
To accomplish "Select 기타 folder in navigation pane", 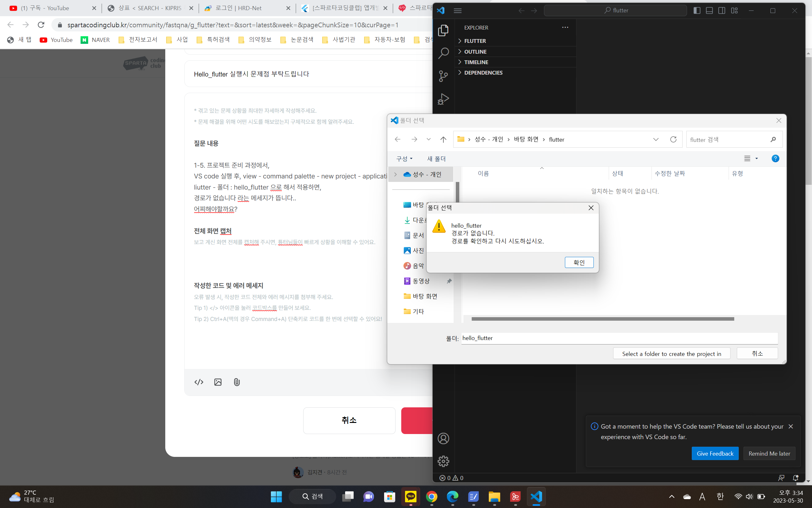I will click(414, 311).
